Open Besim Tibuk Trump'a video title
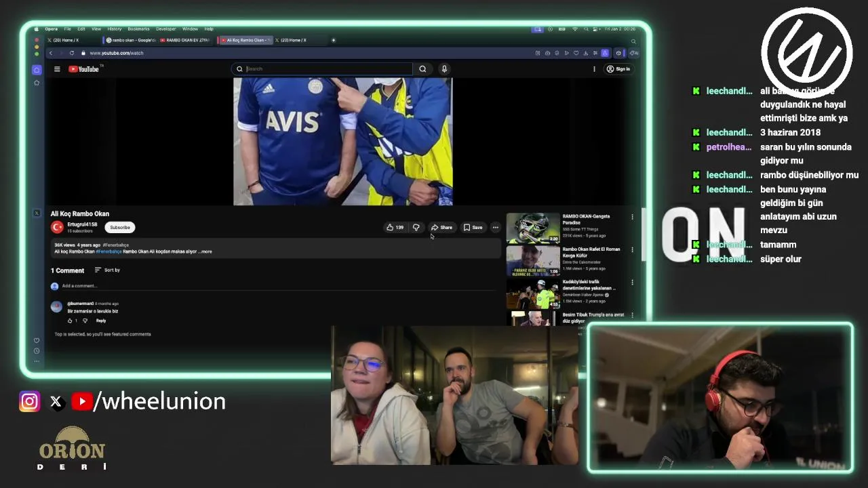 coord(593,318)
